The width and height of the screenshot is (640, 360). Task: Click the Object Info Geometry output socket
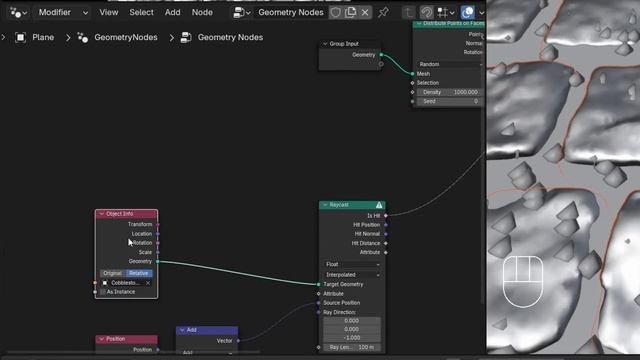click(158, 261)
